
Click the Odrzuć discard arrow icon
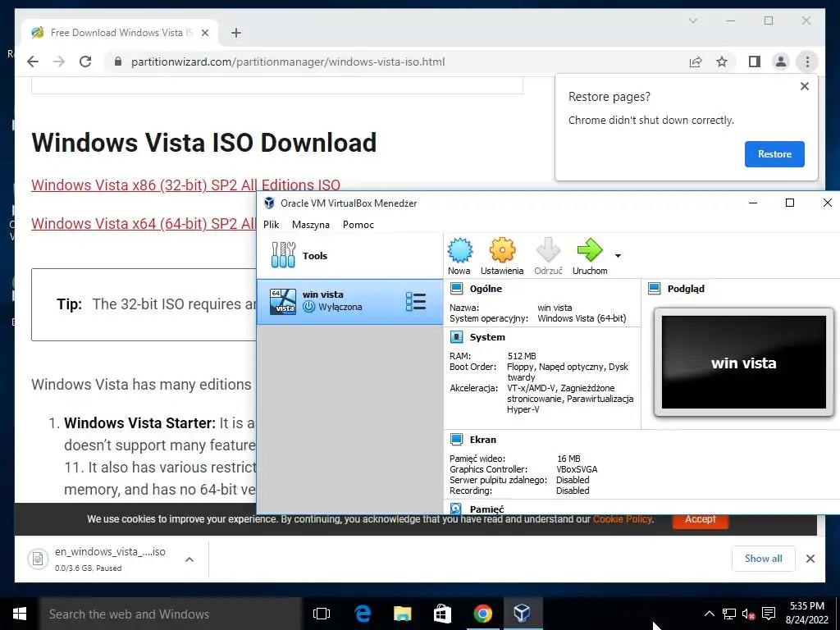coord(548,251)
